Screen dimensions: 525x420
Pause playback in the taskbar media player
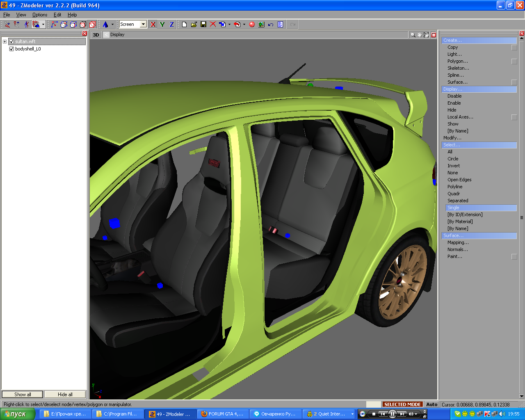coord(392,414)
